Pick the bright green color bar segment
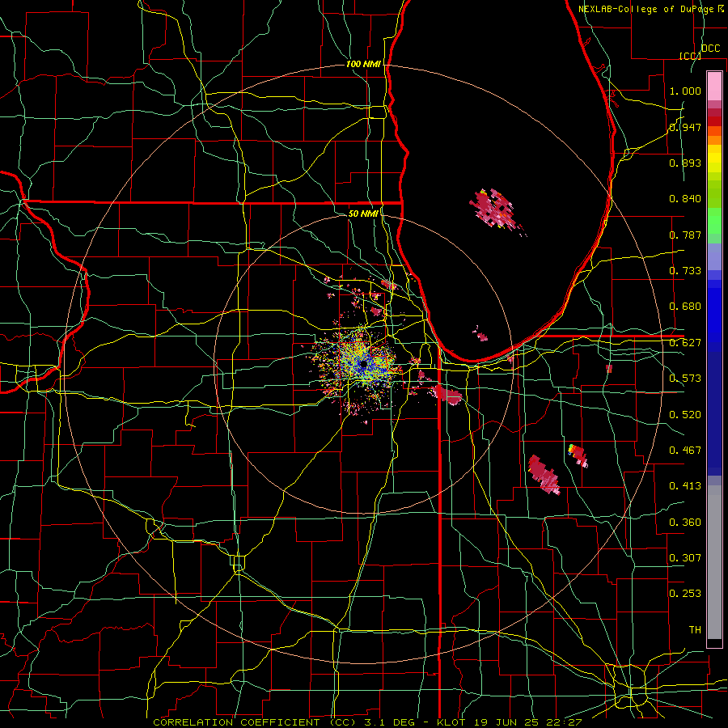The height and width of the screenshot is (728, 728). pos(714,221)
